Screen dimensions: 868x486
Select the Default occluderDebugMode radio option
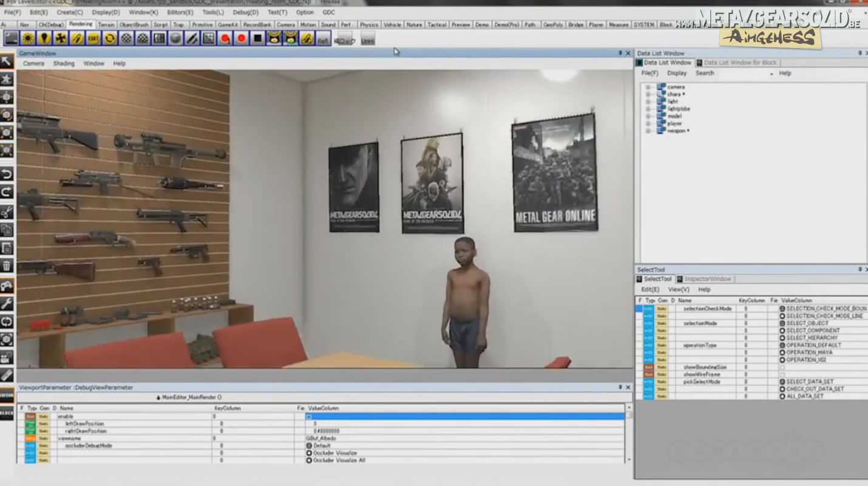[309, 446]
